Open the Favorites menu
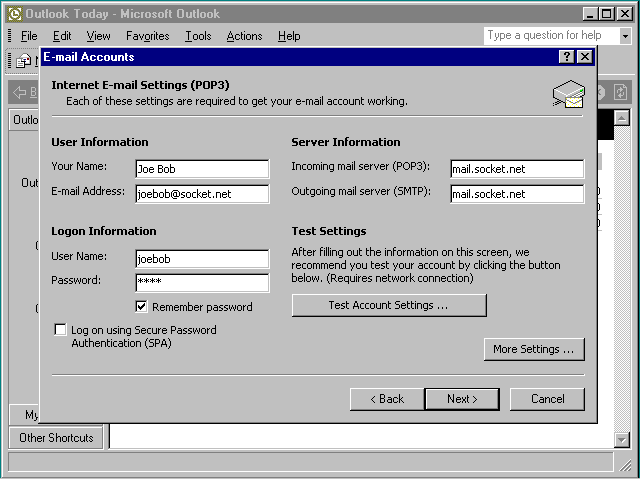 click(x=147, y=36)
